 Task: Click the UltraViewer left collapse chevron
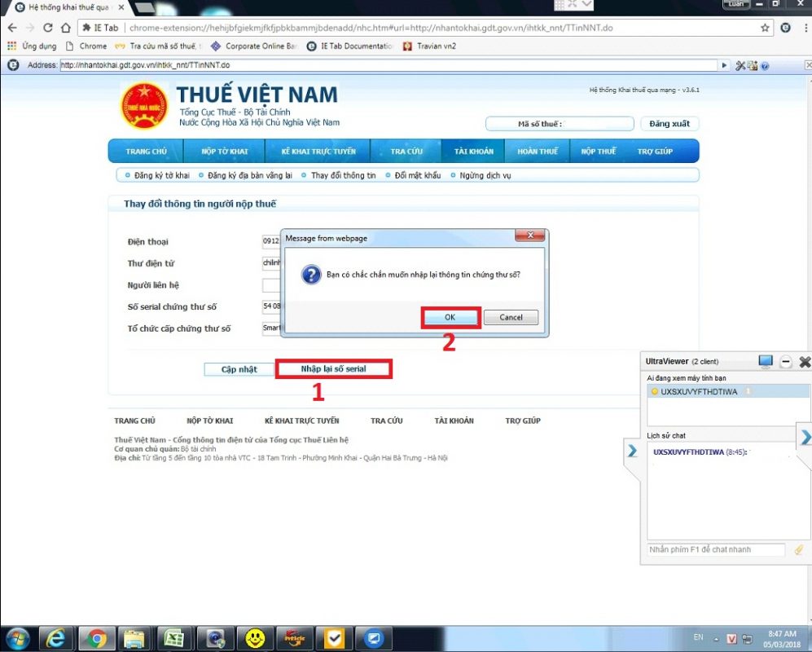pyautogui.click(x=632, y=451)
